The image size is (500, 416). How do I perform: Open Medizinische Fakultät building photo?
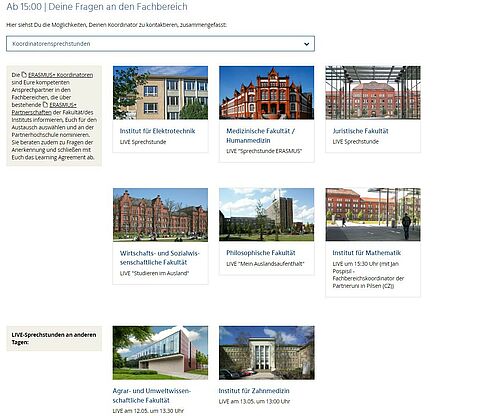267,93
